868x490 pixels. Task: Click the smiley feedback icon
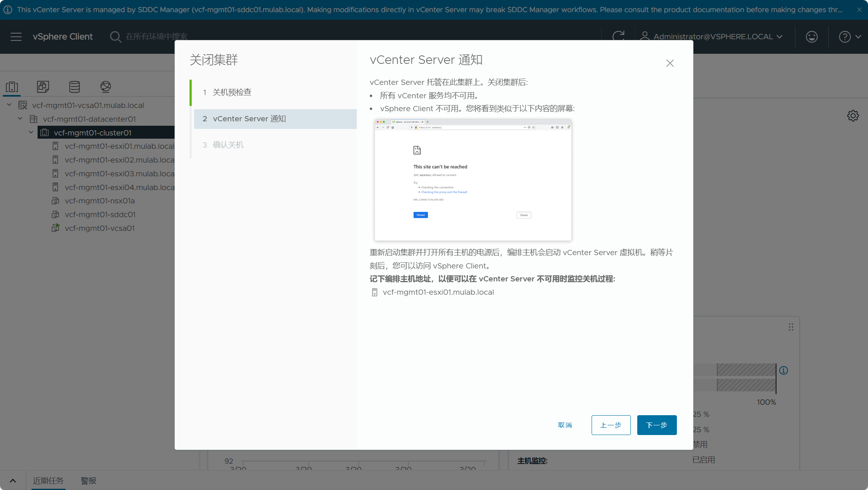click(811, 37)
